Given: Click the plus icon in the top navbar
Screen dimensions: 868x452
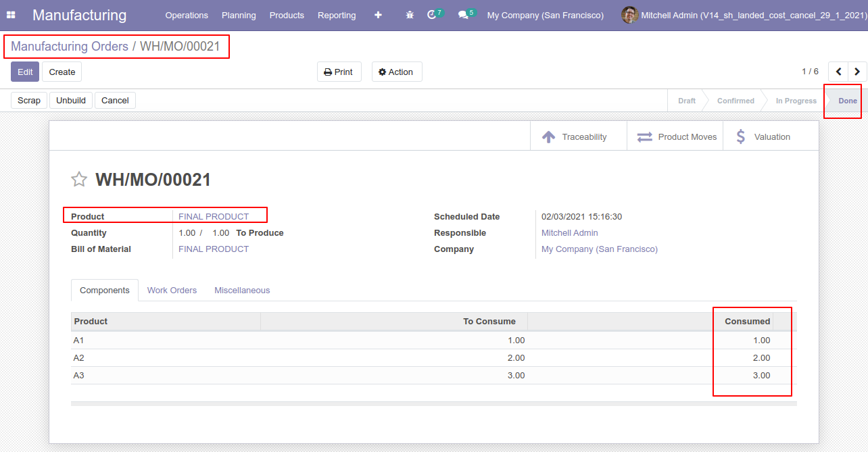Looking at the screenshot, I should point(378,15).
